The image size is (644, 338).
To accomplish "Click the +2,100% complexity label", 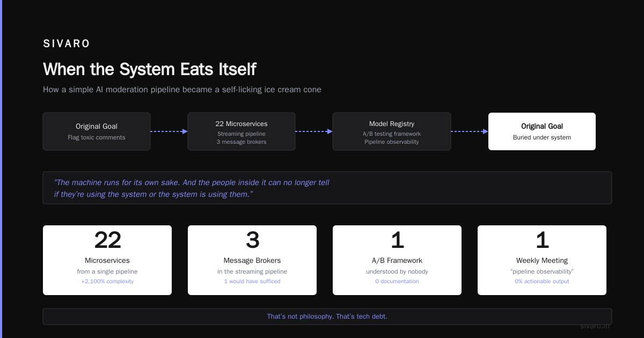I will pos(107,281).
